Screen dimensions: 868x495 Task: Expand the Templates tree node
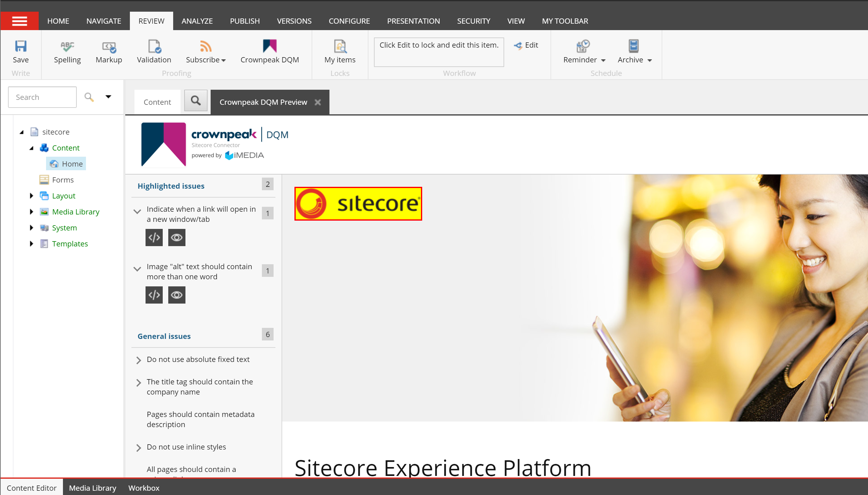31,243
